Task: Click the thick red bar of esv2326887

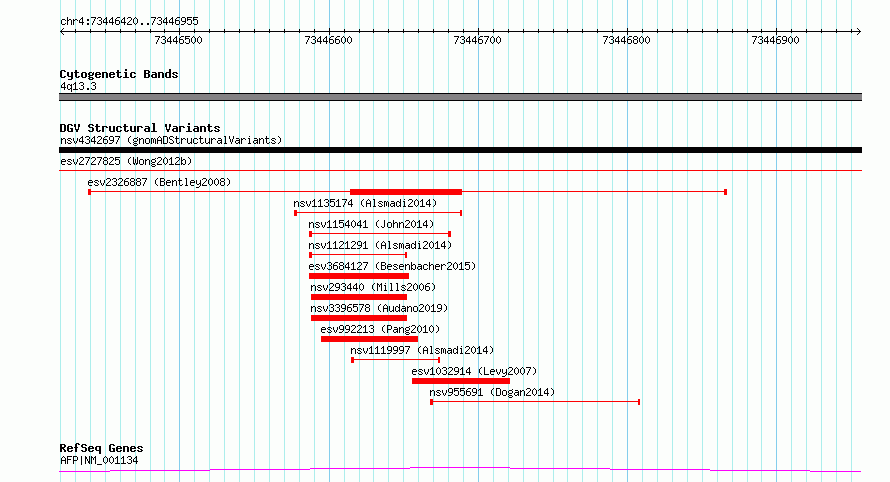Action: point(406,192)
